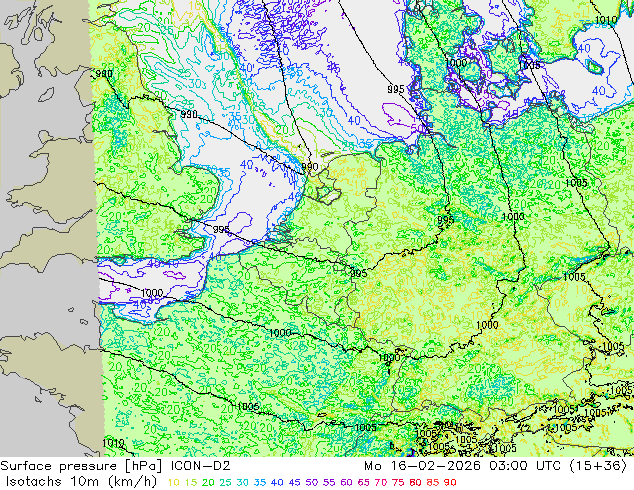The width and height of the screenshot is (634, 490).
Task: Select the ICON-D2 model label
Action: tap(201, 466)
